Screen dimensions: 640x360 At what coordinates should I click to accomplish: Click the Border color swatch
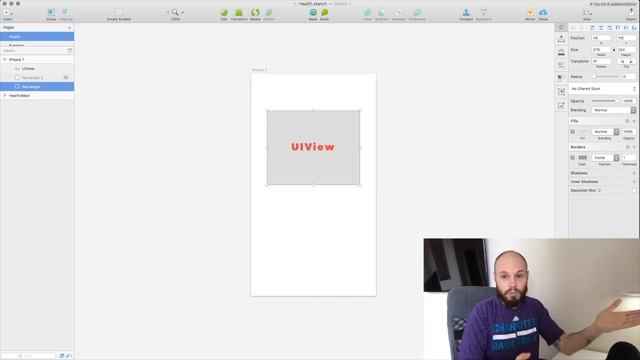click(x=582, y=158)
